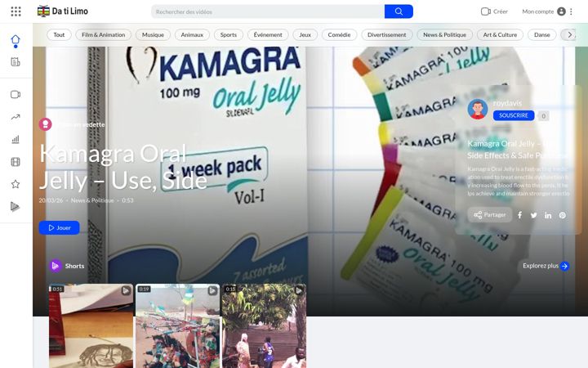Share to Twitter icon
The width and height of the screenshot is (588, 368).
[x=534, y=215]
